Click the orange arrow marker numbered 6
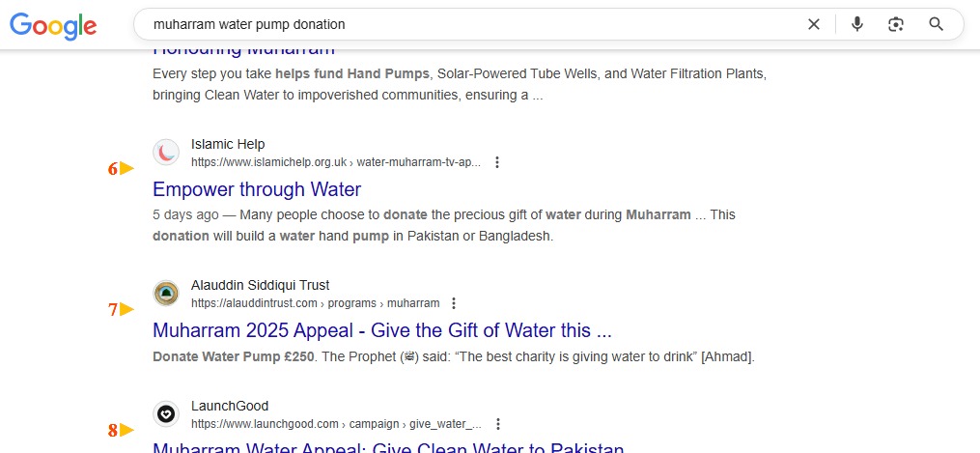Image resolution: width=980 pixels, height=453 pixels. click(121, 169)
